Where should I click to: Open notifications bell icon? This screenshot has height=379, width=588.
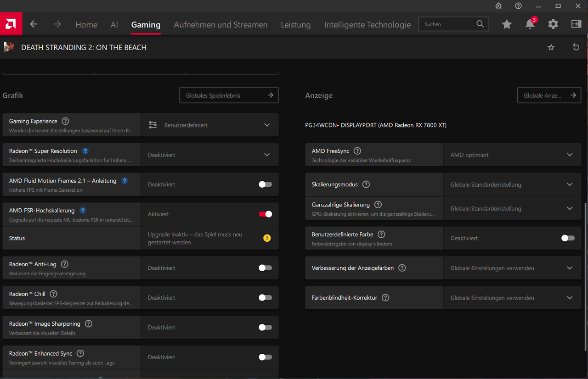coord(530,24)
